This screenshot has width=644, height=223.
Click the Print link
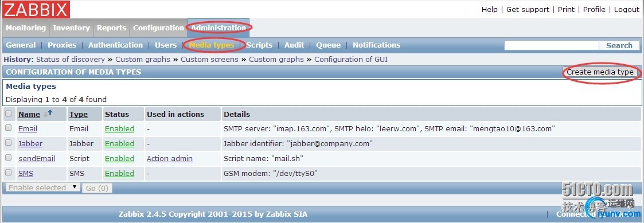(566, 9)
